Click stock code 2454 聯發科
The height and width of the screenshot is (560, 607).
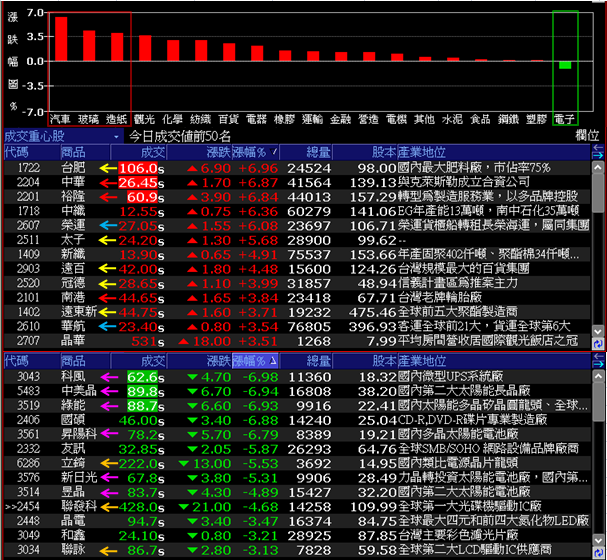[x=28, y=506]
